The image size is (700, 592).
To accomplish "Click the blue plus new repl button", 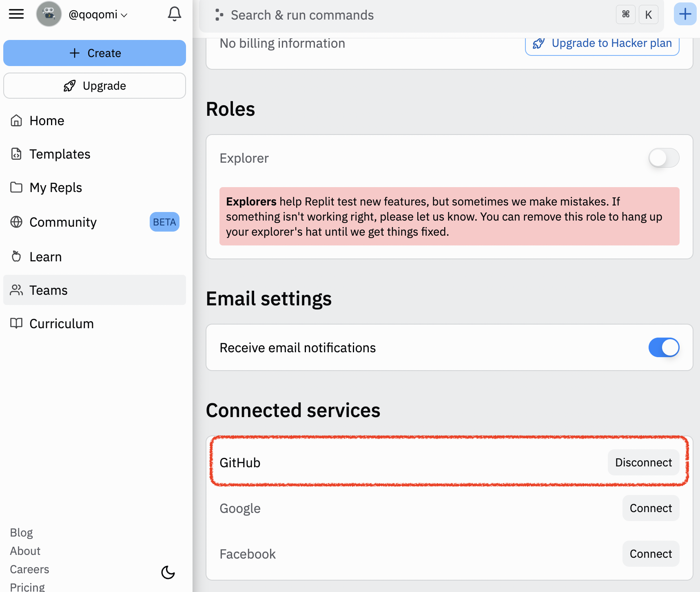I will click(685, 14).
